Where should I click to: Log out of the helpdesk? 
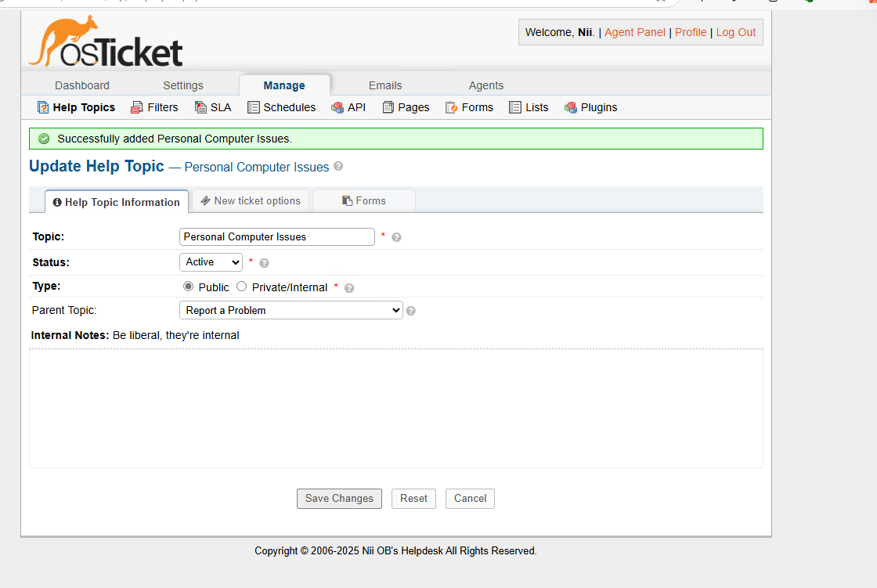click(735, 32)
